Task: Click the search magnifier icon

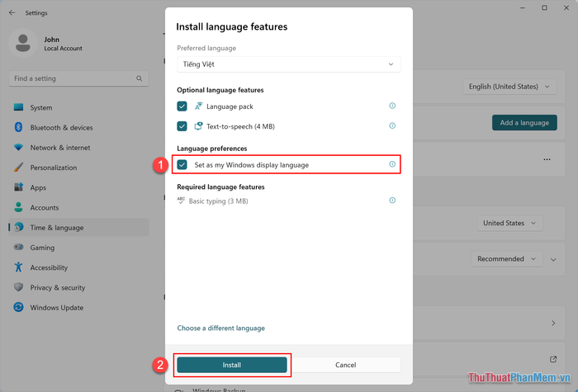Action: pyautogui.click(x=139, y=78)
